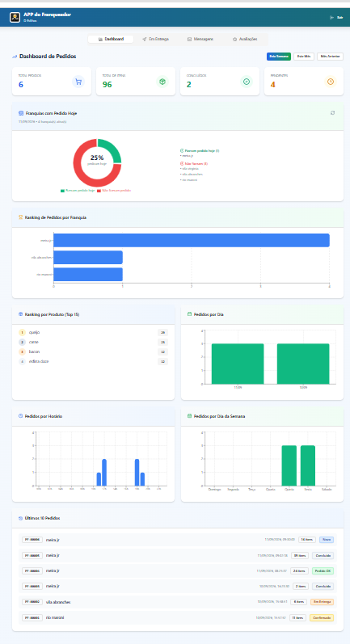Image resolution: width=350 pixels, height=644 pixels.
Task: Click the first green bar in Pedidos por Dia
Action: 238,364
